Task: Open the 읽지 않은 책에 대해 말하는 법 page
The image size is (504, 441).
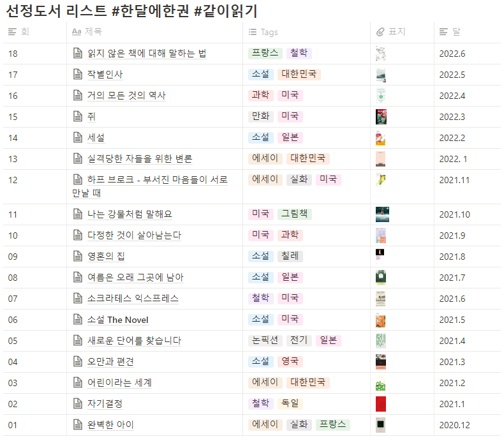Action: pos(147,54)
